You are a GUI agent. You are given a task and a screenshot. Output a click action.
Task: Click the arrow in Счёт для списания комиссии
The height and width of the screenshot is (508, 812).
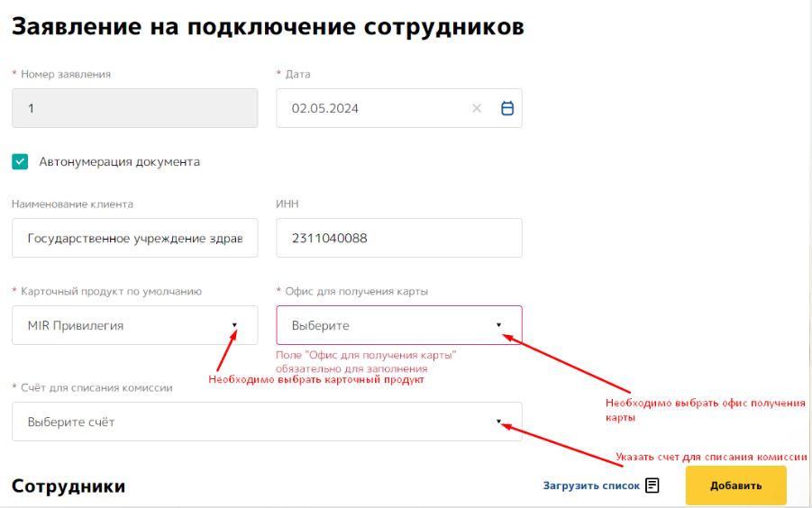[x=498, y=422]
